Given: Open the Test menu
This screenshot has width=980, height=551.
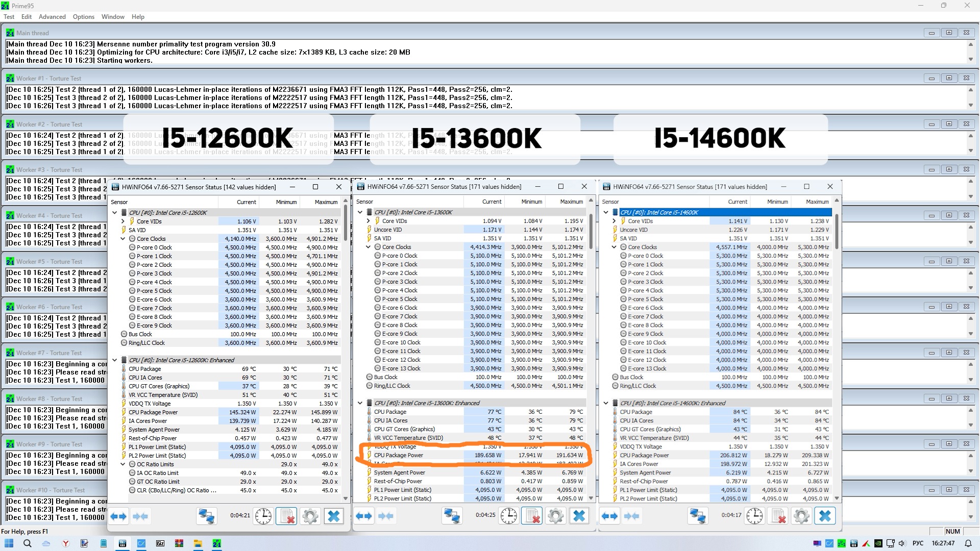Looking at the screenshot, I should [x=9, y=17].
